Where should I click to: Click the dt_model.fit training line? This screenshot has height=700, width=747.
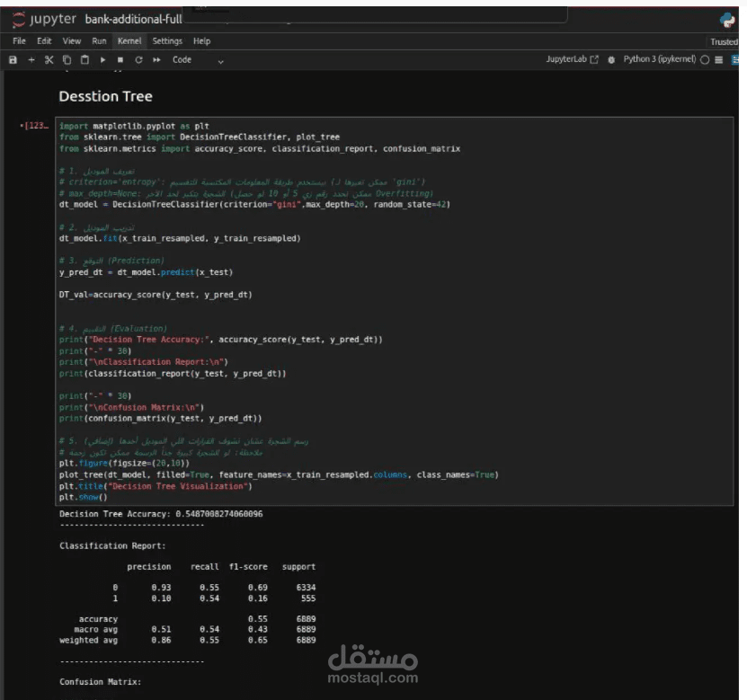coord(180,238)
